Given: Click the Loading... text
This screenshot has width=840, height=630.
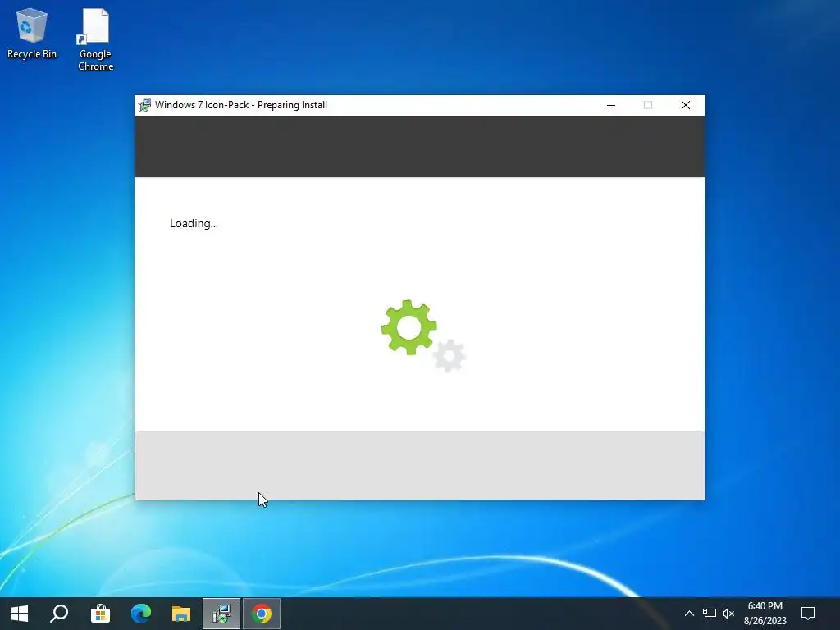Looking at the screenshot, I should click(x=194, y=223).
